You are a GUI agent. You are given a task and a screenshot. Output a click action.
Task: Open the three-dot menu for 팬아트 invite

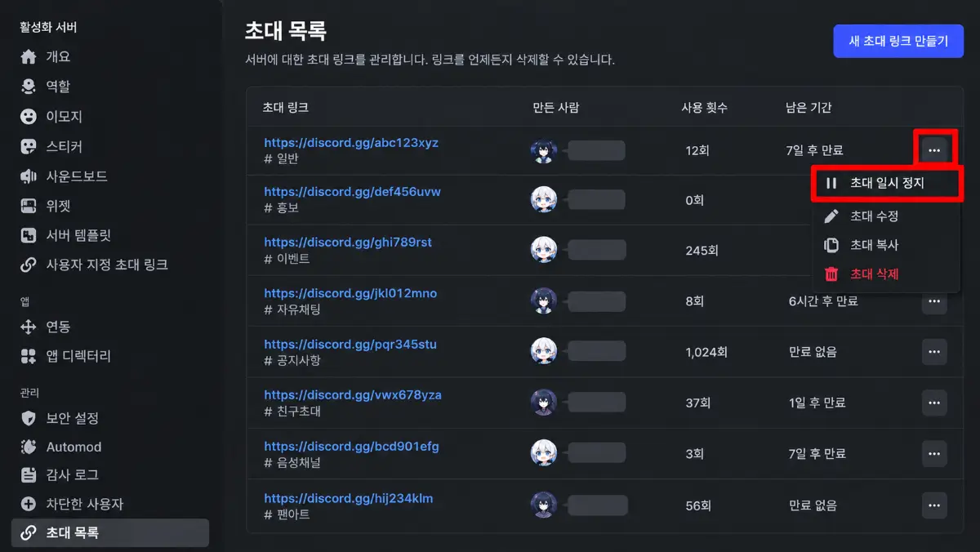(934, 505)
